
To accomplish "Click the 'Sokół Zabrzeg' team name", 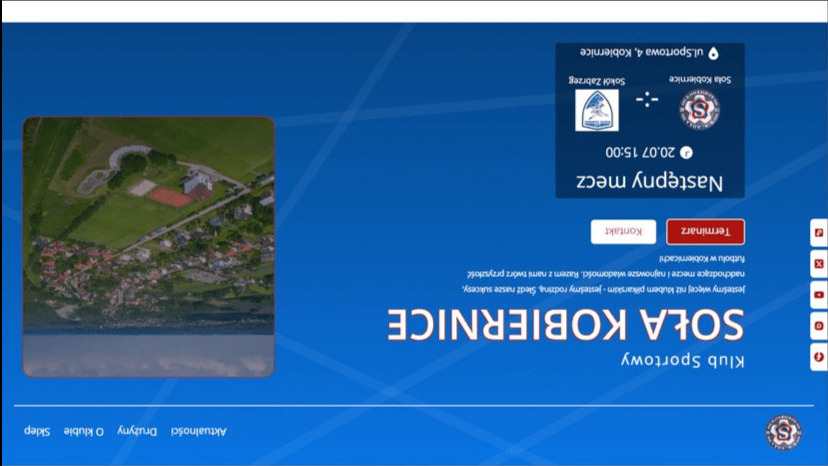I will [597, 81].
